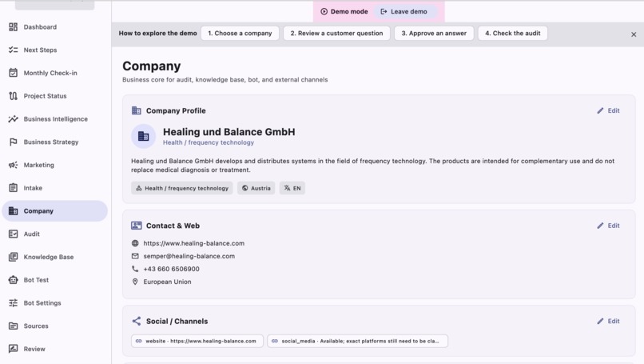Open the Review page
The image size is (644, 364).
34,349
